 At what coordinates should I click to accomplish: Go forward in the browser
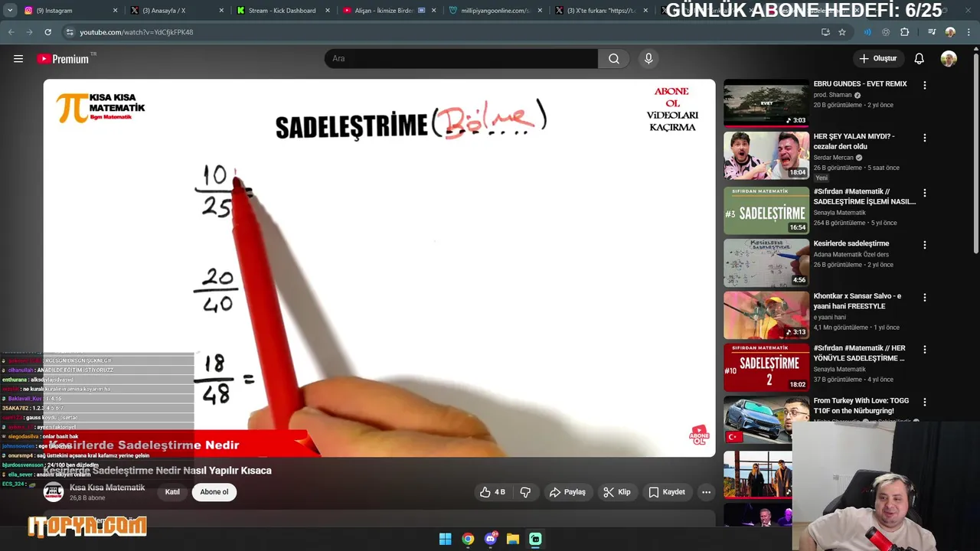click(29, 32)
